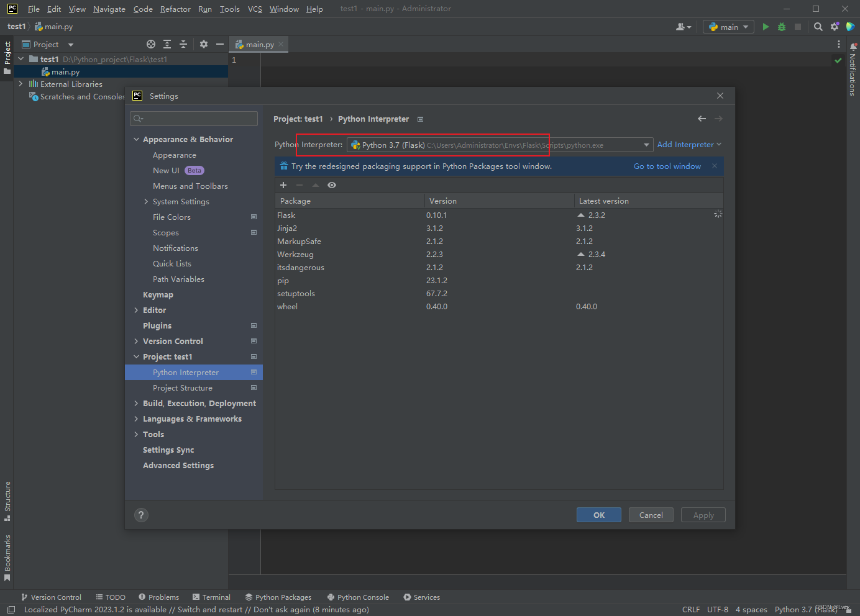860x616 pixels.
Task: Confirm settings with OK button
Action: click(x=599, y=515)
